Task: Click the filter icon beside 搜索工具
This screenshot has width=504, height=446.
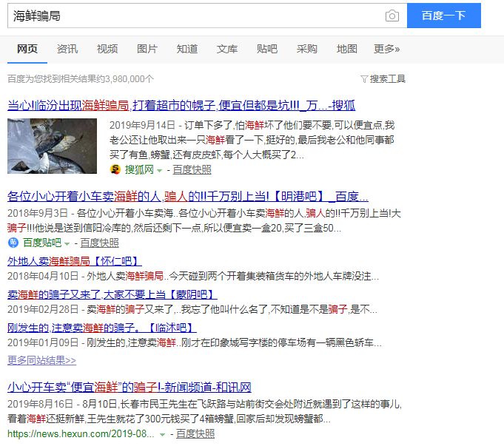Action: tap(364, 78)
